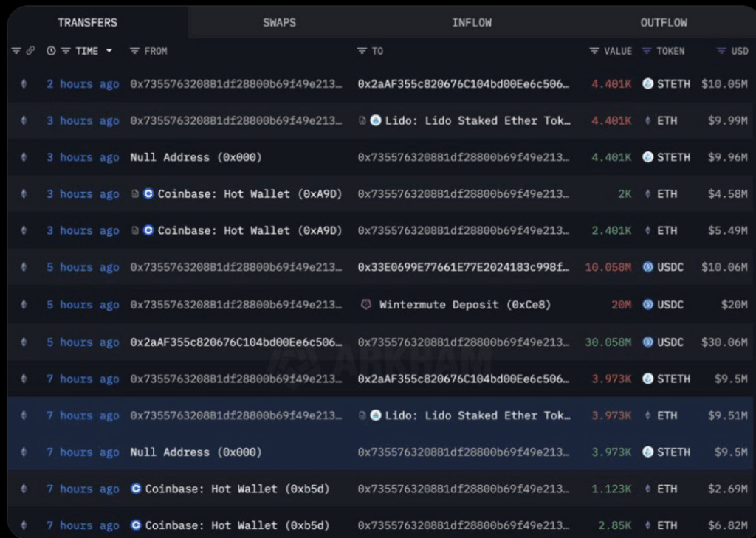Click the $4.58M USD cell
This screenshot has height=538, width=756.
click(728, 194)
